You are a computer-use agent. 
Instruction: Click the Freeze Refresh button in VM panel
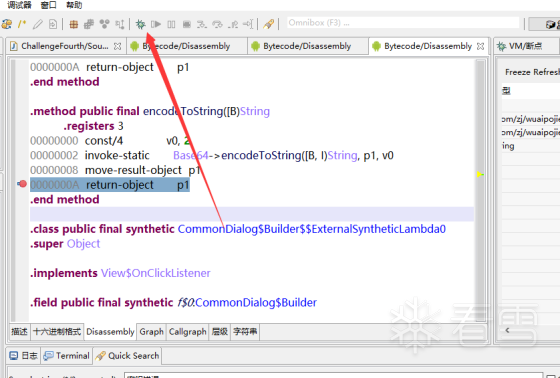tap(532, 72)
